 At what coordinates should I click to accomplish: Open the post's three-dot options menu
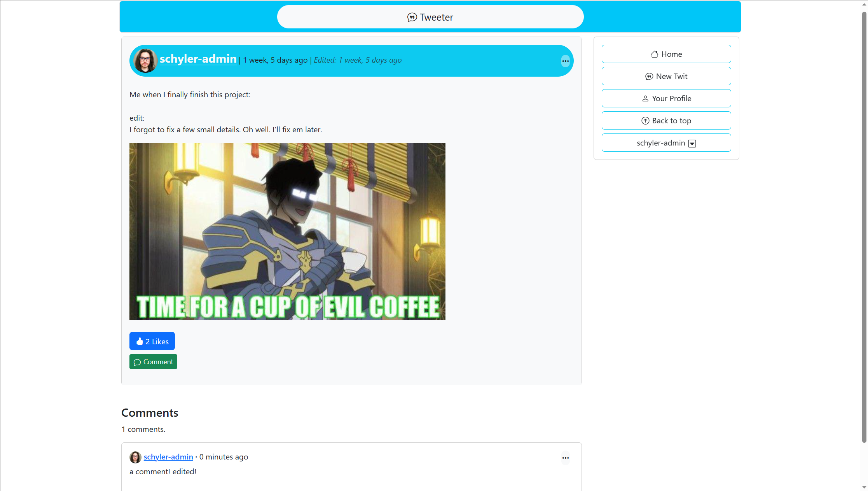click(565, 61)
